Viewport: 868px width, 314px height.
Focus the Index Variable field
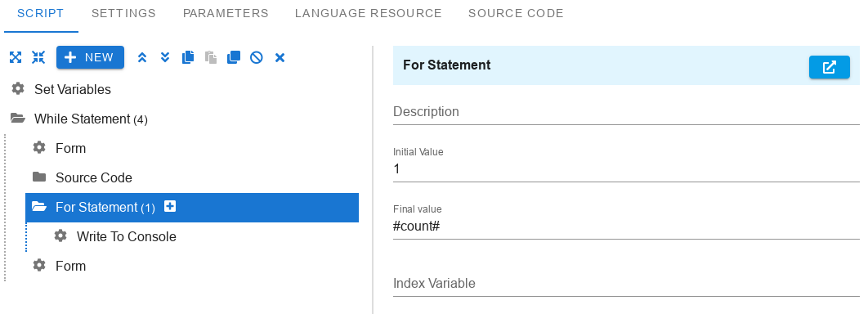click(626, 284)
